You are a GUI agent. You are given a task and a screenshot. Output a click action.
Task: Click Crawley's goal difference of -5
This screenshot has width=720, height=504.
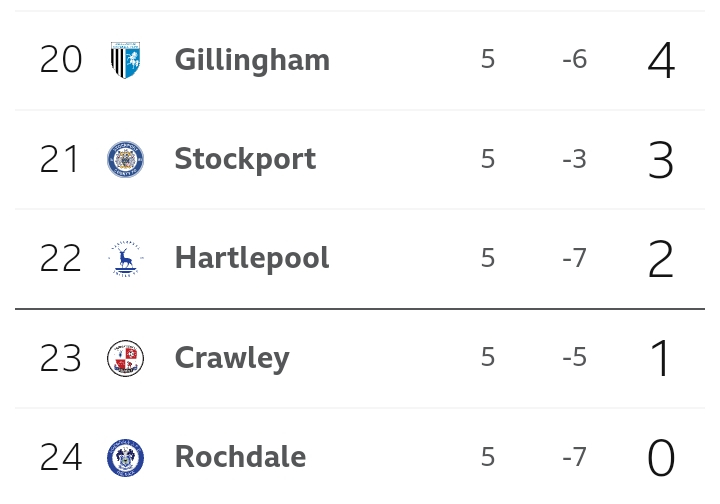tap(574, 357)
